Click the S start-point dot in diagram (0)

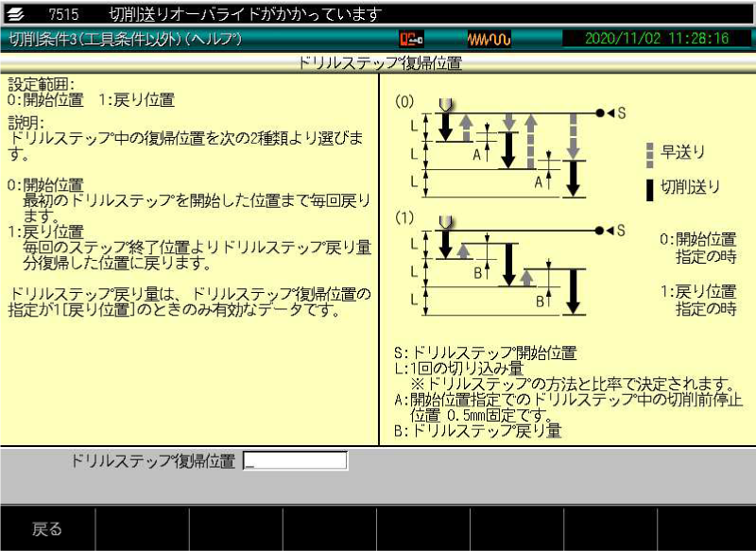[x=600, y=112]
